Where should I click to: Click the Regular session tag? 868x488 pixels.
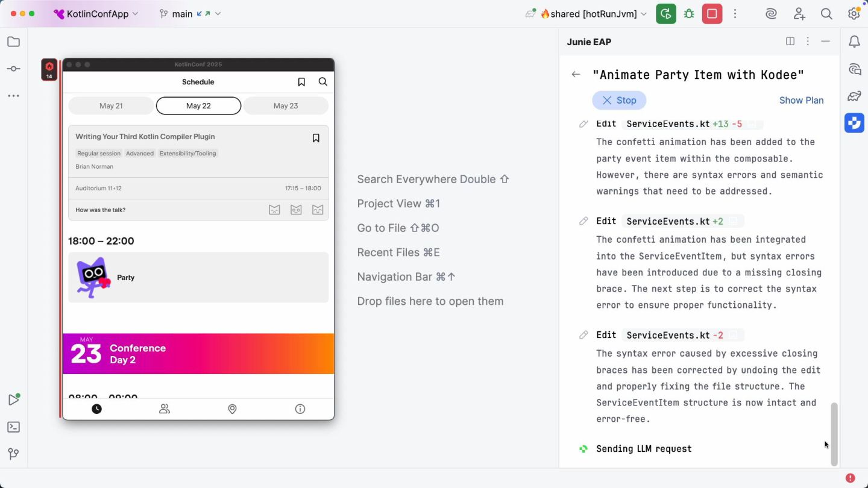coord(99,154)
